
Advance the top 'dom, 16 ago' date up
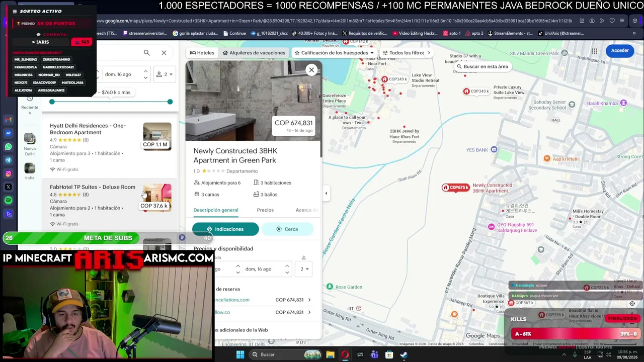[x=145, y=71]
